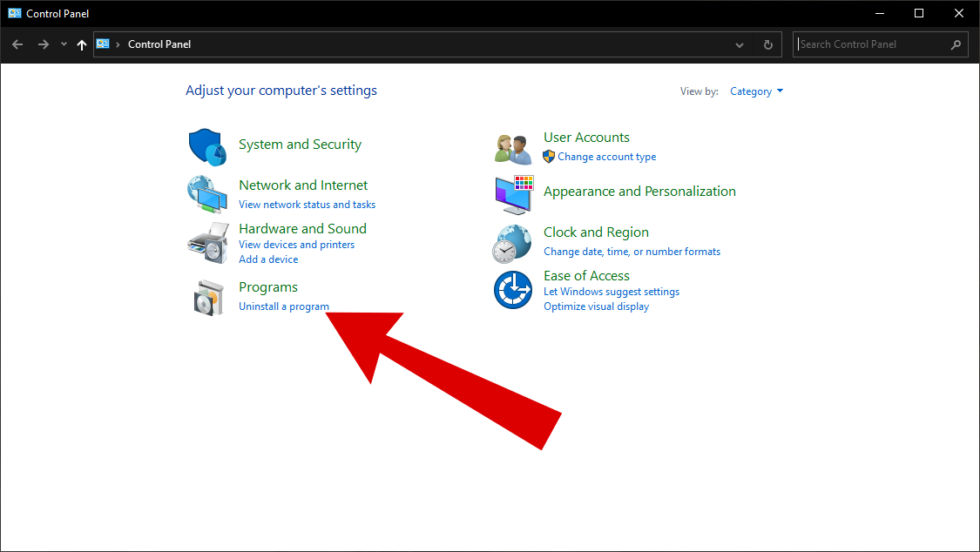Screen dimensions: 980x552
Task: Click the Appearance and Personalization monitor icon
Action: coord(514,195)
